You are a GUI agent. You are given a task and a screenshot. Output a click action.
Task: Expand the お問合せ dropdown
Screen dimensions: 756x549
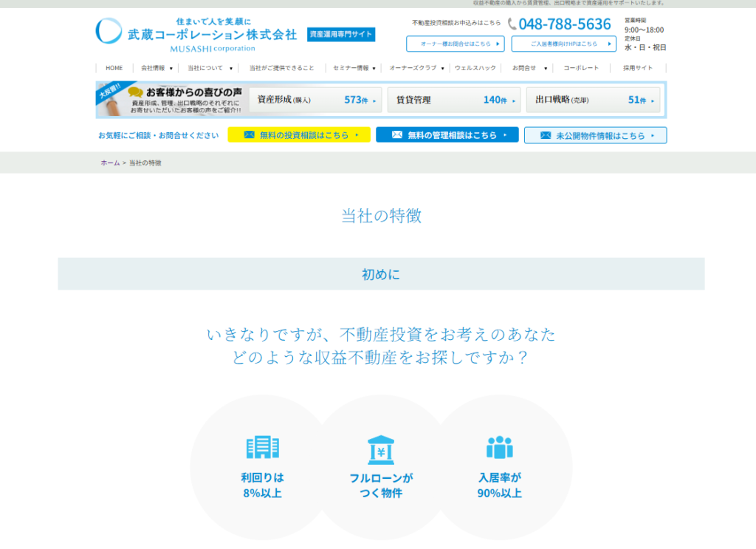[x=523, y=67]
